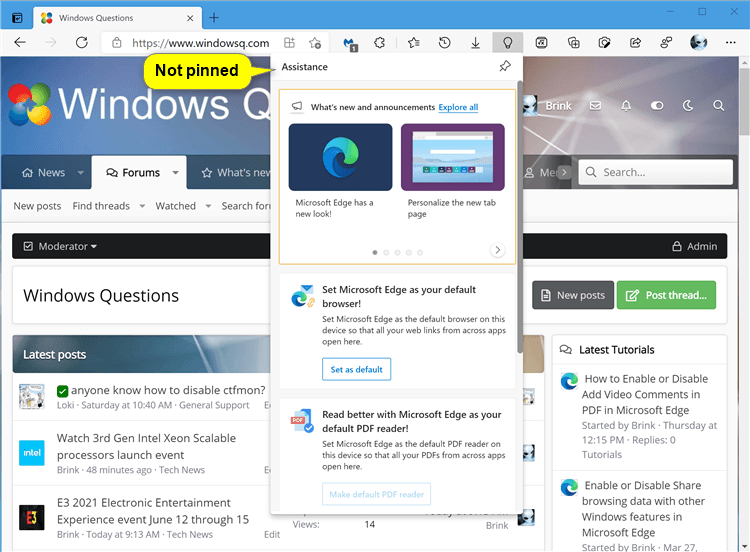Image resolution: width=750 pixels, height=552 pixels.
Task: Click the site header search magnifier
Action: point(718,105)
